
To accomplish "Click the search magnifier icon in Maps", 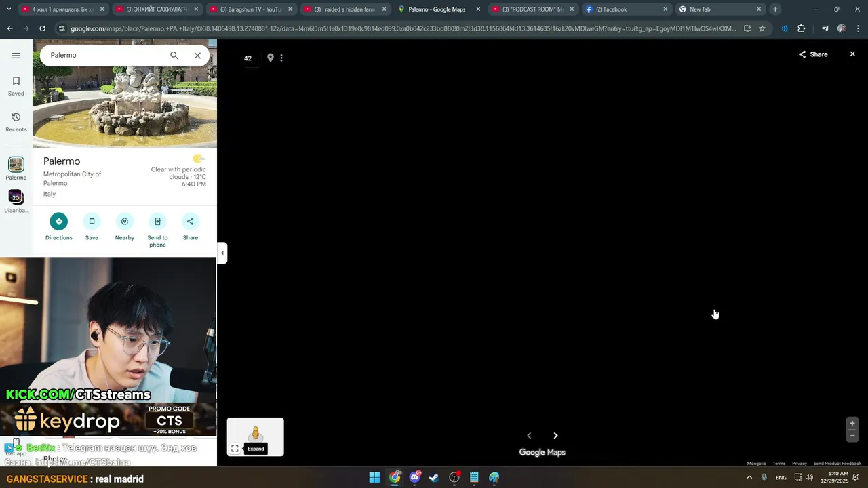I will tap(174, 56).
